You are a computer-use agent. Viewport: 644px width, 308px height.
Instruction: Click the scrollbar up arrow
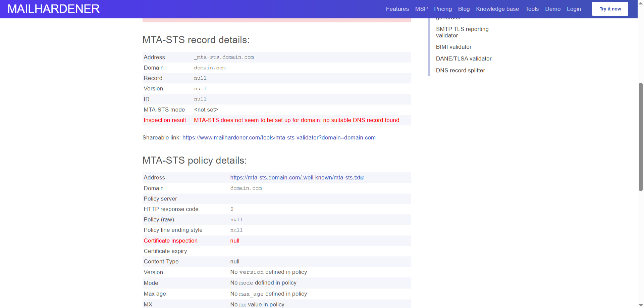[x=641, y=3]
